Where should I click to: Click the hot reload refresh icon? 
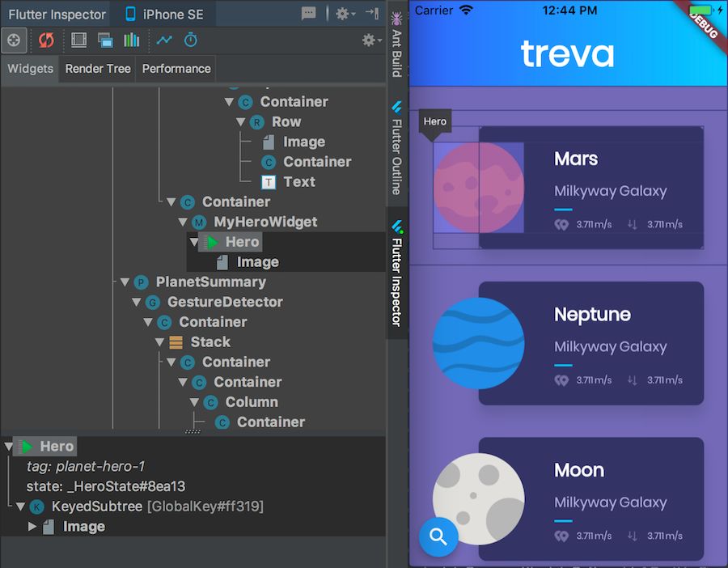tap(46, 40)
